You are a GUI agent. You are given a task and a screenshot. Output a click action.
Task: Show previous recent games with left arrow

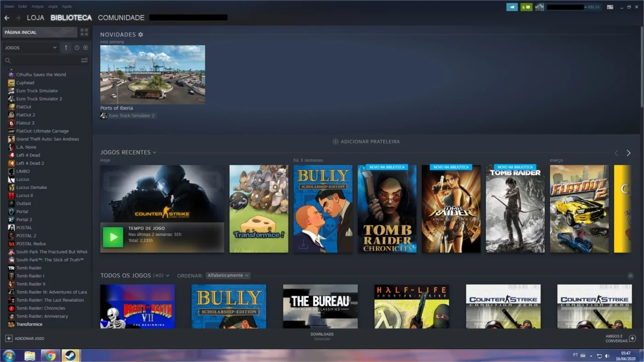pos(616,153)
